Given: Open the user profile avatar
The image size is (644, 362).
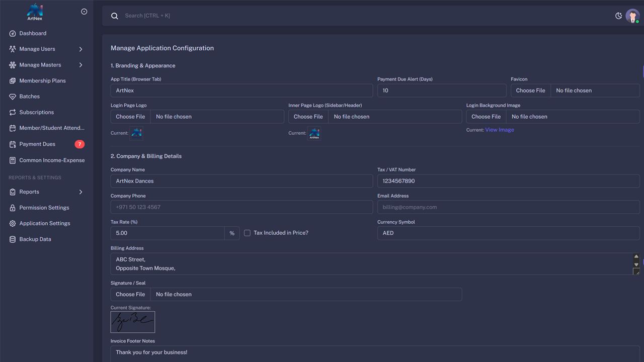Looking at the screenshot, I should coord(632,16).
